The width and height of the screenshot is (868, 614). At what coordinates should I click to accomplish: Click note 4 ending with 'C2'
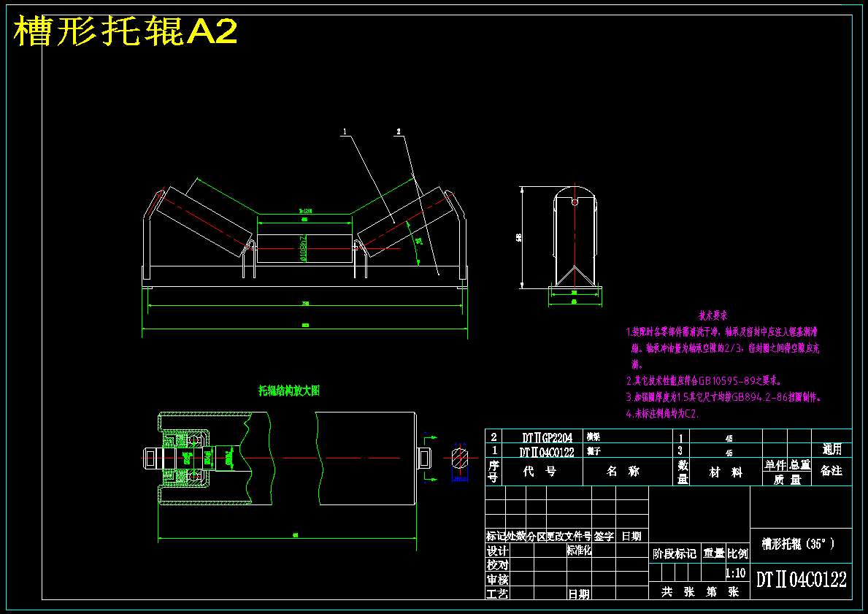coord(663,413)
